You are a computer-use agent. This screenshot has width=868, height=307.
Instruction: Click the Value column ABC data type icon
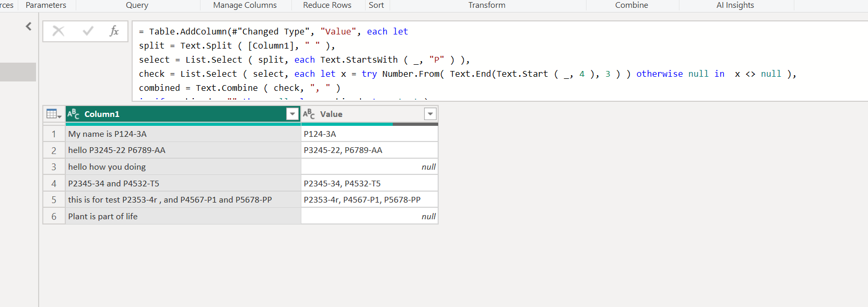(309, 114)
